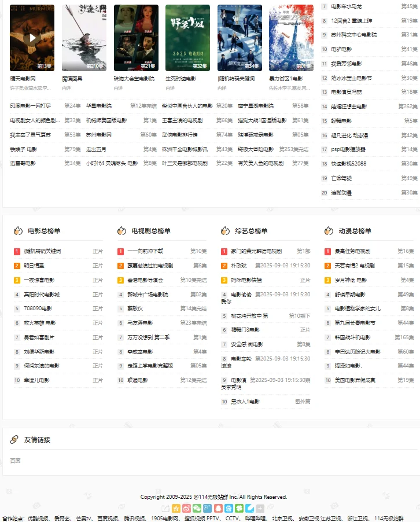Share via the Tencent Weibo icon
The width and height of the screenshot is (420, 522).
coord(208,508)
